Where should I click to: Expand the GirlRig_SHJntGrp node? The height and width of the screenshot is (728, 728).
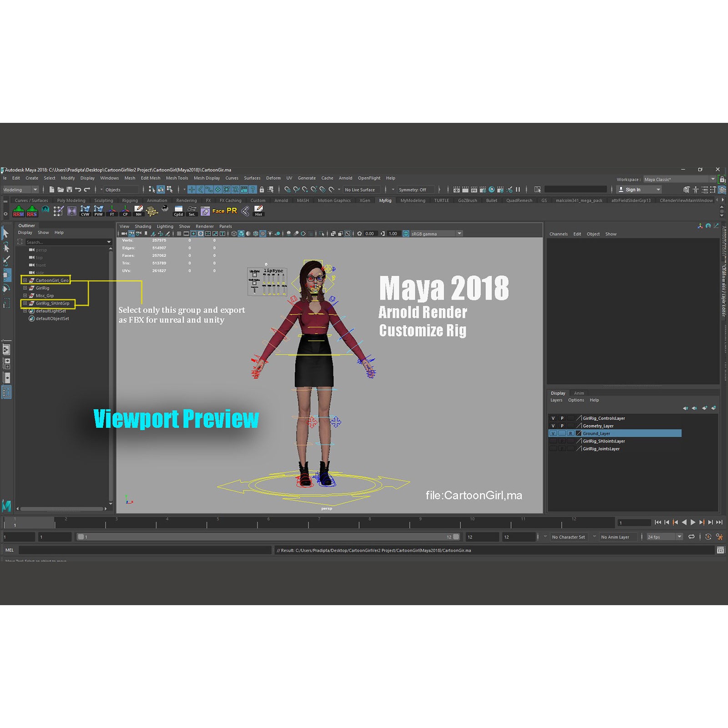[25, 303]
